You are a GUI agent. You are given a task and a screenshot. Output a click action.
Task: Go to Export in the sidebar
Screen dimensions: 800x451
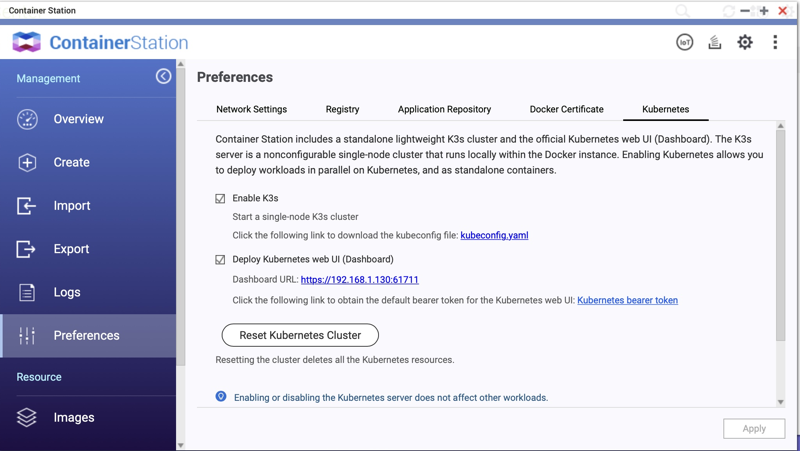click(x=88, y=249)
